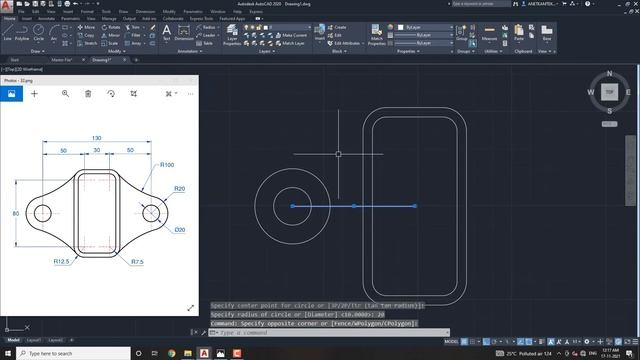Click the ViewCube TOP face
Viewport: 640px width, 360px height.
point(609,92)
